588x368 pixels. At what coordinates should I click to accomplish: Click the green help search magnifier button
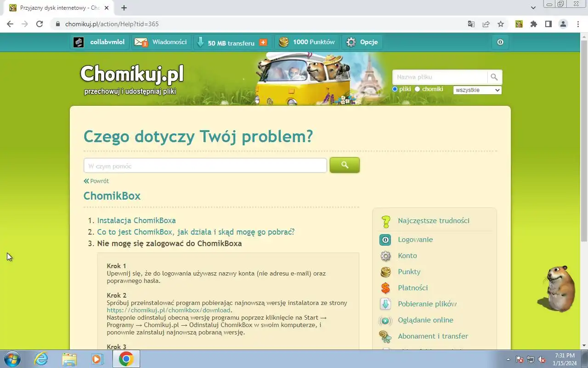[x=345, y=165]
